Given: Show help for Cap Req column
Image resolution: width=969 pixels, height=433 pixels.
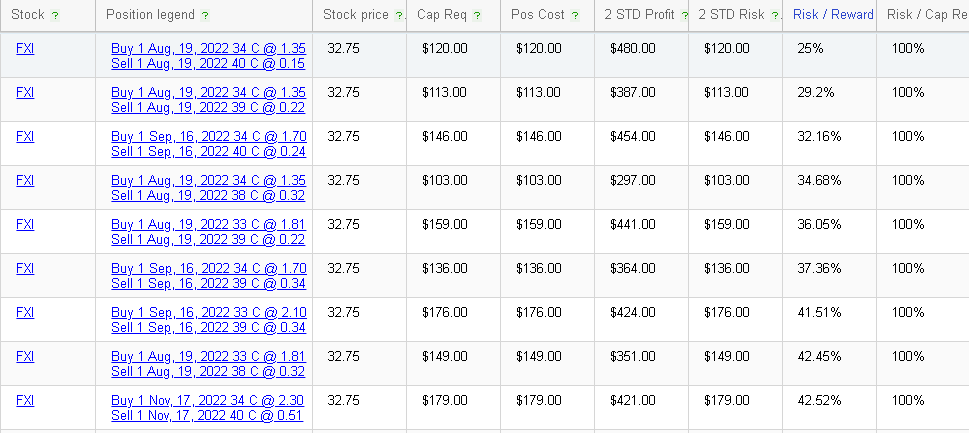Looking at the screenshot, I should click(x=477, y=16).
